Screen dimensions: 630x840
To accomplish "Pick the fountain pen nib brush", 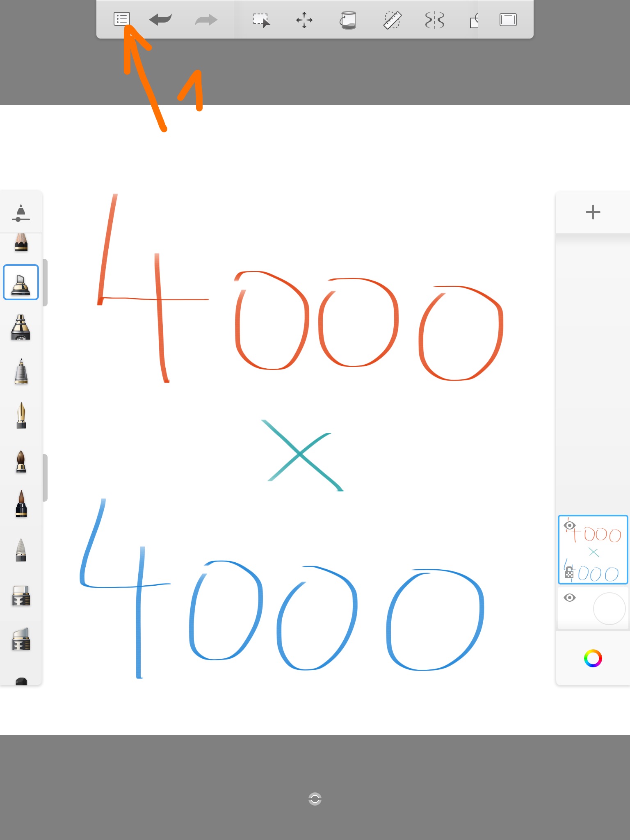I will pyautogui.click(x=21, y=415).
